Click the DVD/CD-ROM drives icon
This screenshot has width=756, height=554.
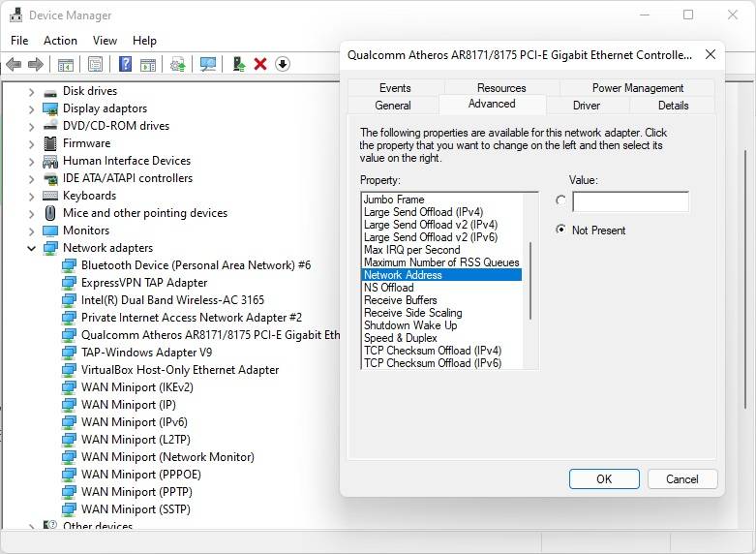pos(50,126)
